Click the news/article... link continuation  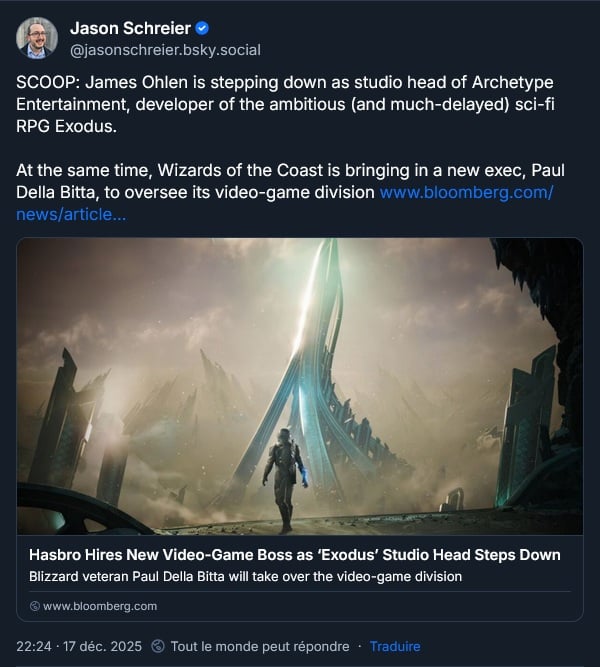[x=71, y=214]
